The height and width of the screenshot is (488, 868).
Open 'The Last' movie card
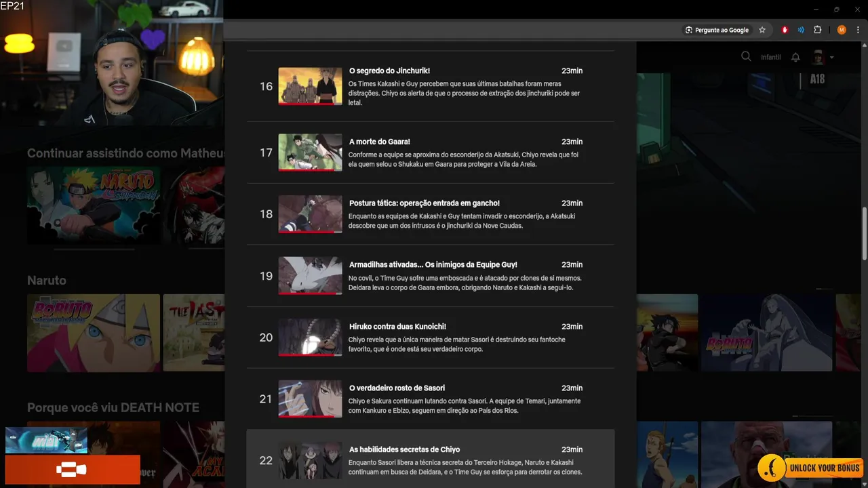(x=194, y=333)
